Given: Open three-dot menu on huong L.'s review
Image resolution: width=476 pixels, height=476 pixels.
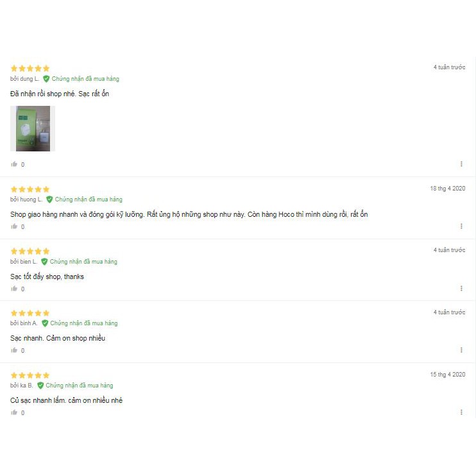Looking at the screenshot, I should pyautogui.click(x=461, y=226).
